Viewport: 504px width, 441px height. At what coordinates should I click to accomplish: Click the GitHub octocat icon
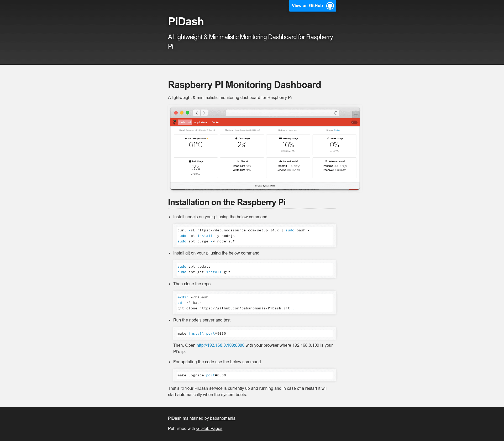point(330,6)
